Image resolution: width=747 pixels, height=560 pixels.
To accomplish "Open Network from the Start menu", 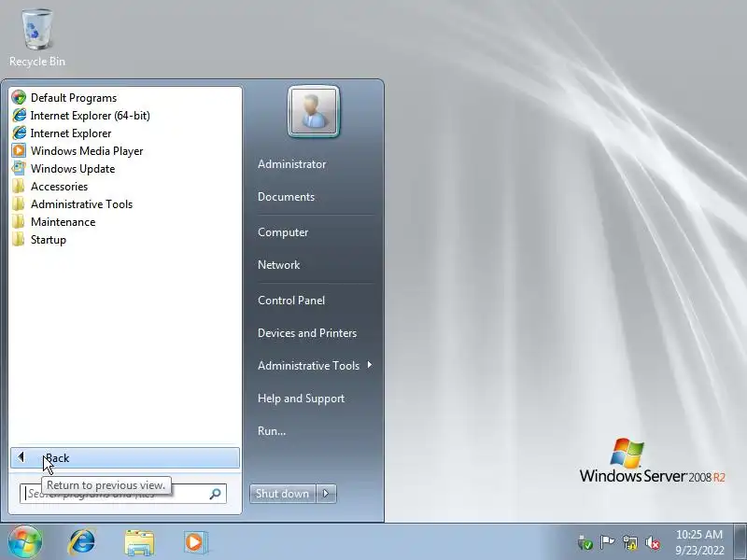I will (x=278, y=265).
